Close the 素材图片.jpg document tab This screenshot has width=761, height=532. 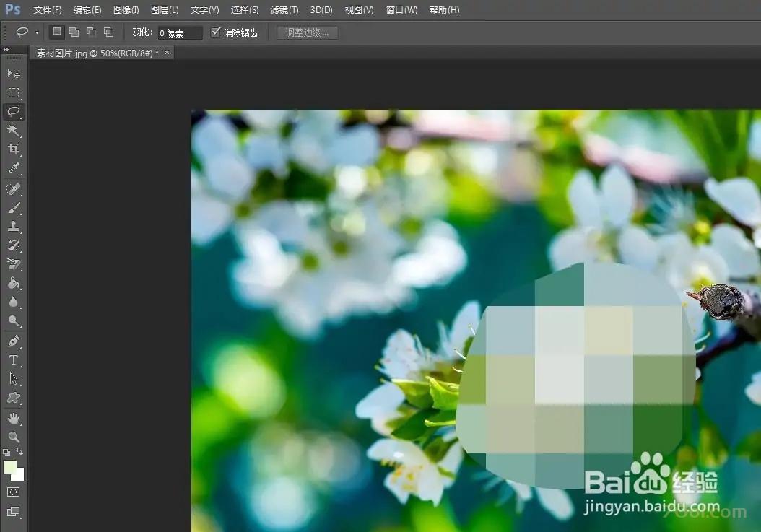click(x=167, y=53)
